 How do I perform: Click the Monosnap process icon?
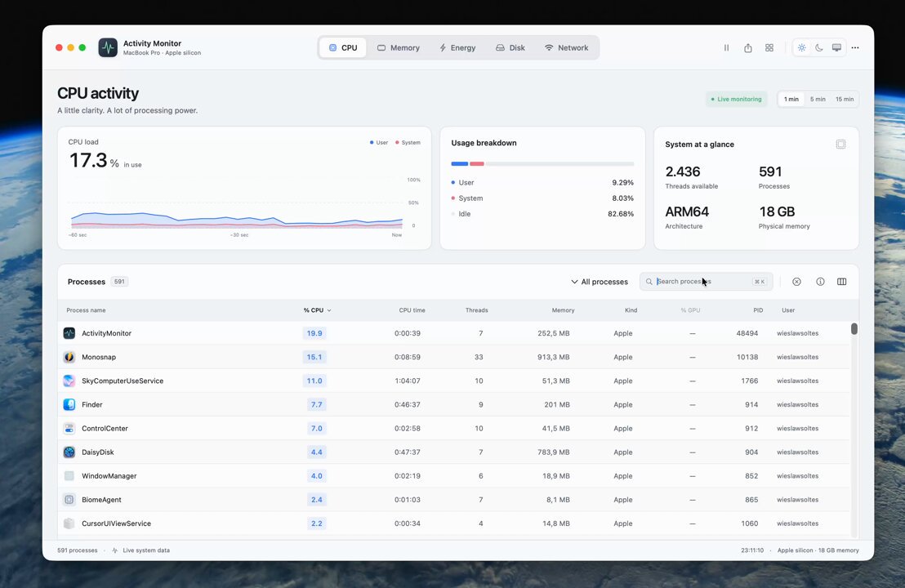(69, 357)
